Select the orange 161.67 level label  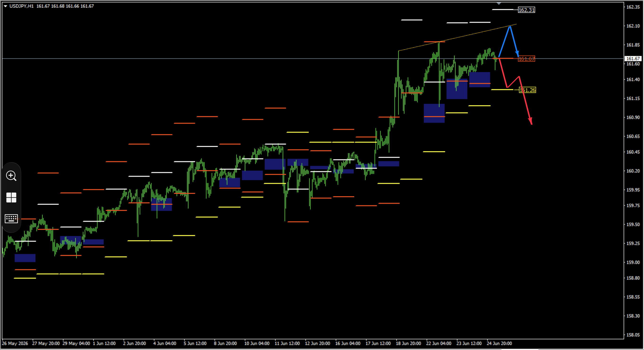coord(526,59)
